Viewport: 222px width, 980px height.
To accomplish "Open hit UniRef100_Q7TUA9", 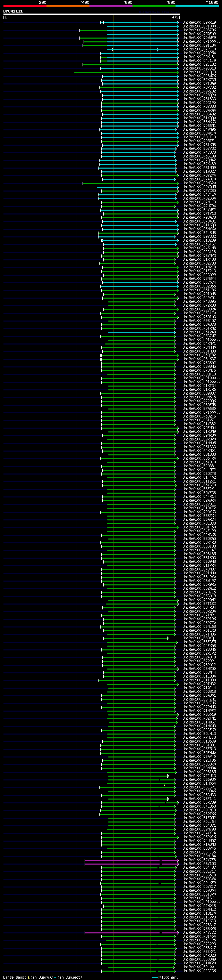I will click(x=199, y=84).
